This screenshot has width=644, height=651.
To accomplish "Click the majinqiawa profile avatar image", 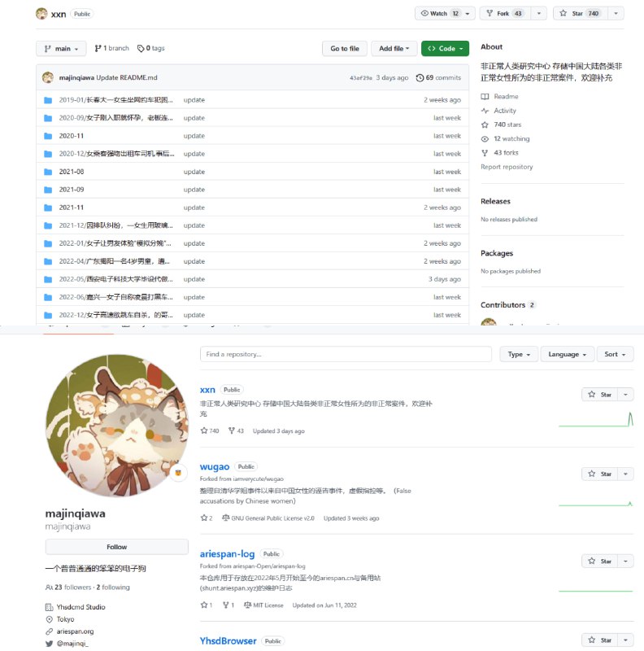I will (116, 426).
